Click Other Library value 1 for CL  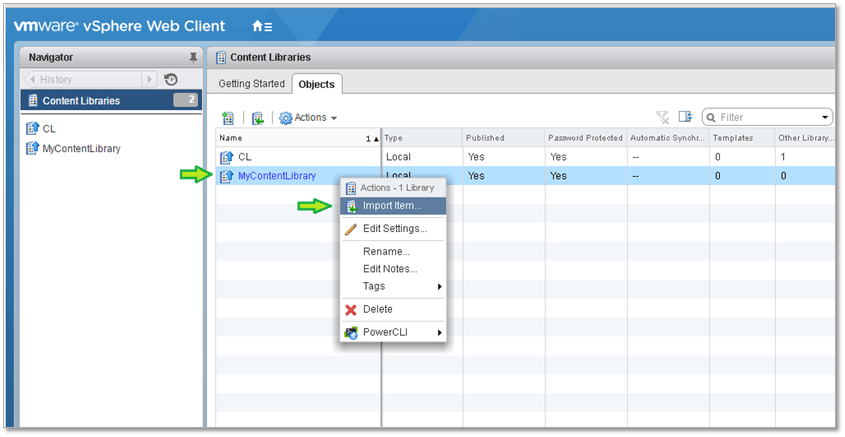pos(782,157)
